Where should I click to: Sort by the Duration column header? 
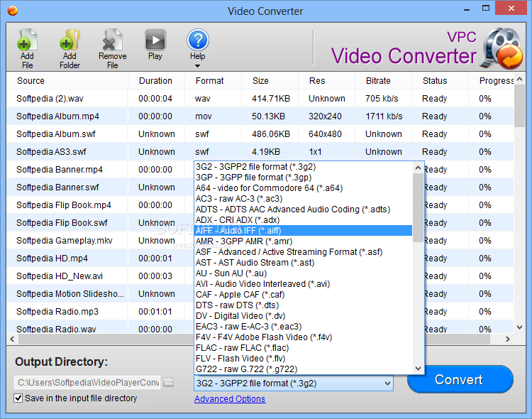tap(156, 80)
